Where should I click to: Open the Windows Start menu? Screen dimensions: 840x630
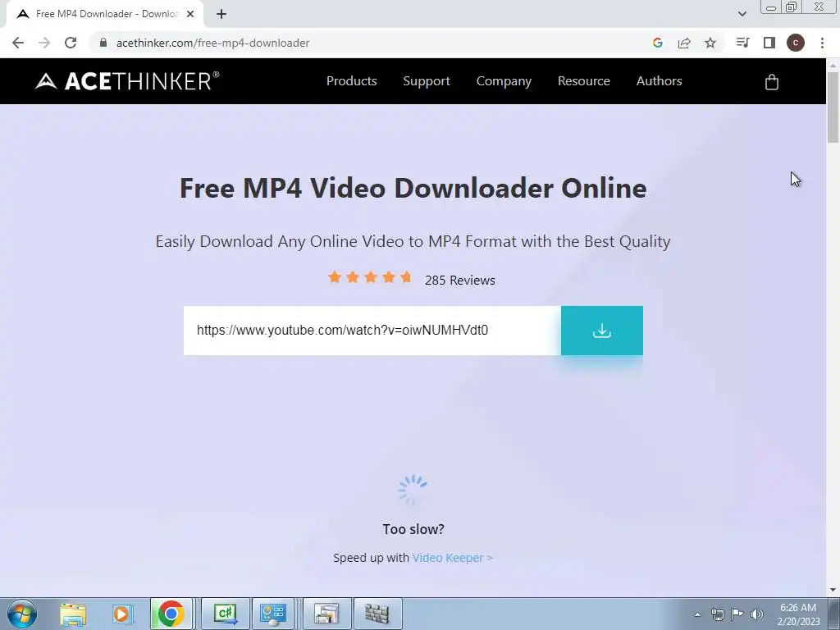(22, 614)
